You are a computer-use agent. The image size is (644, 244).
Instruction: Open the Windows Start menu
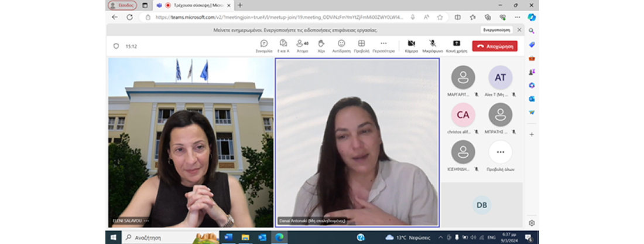113,238
